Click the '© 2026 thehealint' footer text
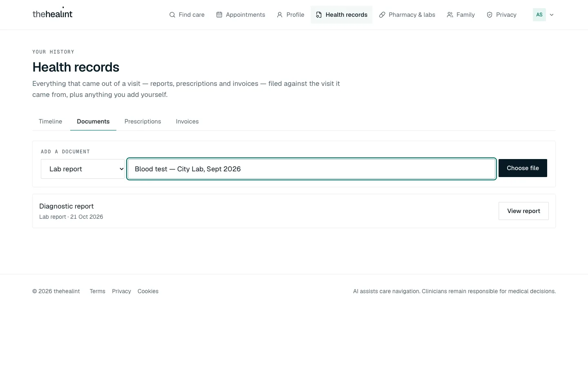Viewport: 588px width, 368px height. (56, 291)
